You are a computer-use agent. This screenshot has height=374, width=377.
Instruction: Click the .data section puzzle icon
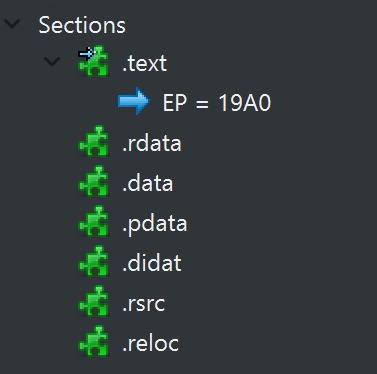tap(94, 181)
